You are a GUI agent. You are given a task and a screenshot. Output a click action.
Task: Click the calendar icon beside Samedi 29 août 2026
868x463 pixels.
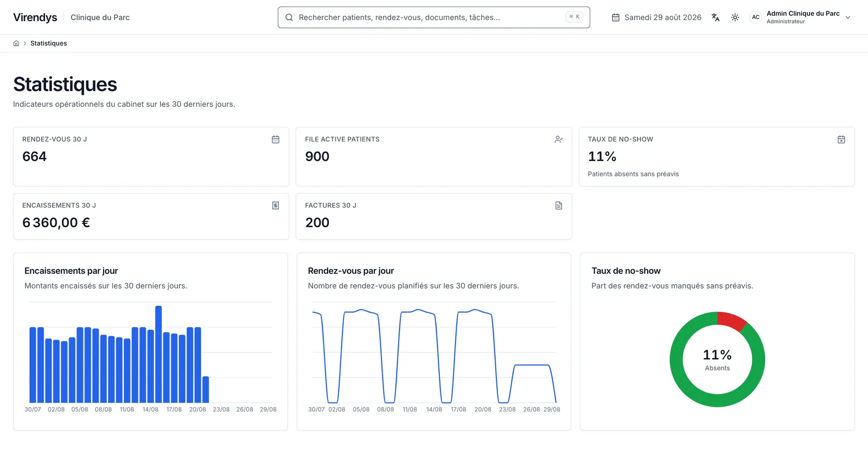click(616, 17)
